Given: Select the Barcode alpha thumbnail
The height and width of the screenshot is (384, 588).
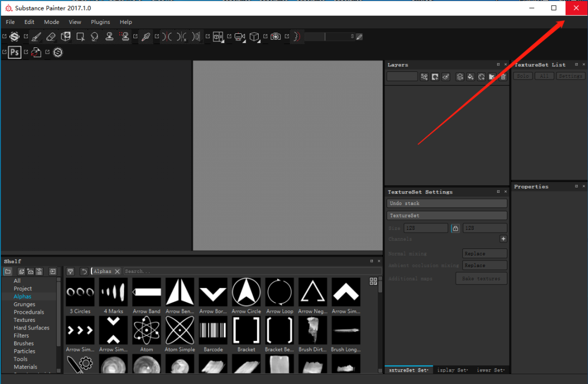Looking at the screenshot, I should click(213, 330).
